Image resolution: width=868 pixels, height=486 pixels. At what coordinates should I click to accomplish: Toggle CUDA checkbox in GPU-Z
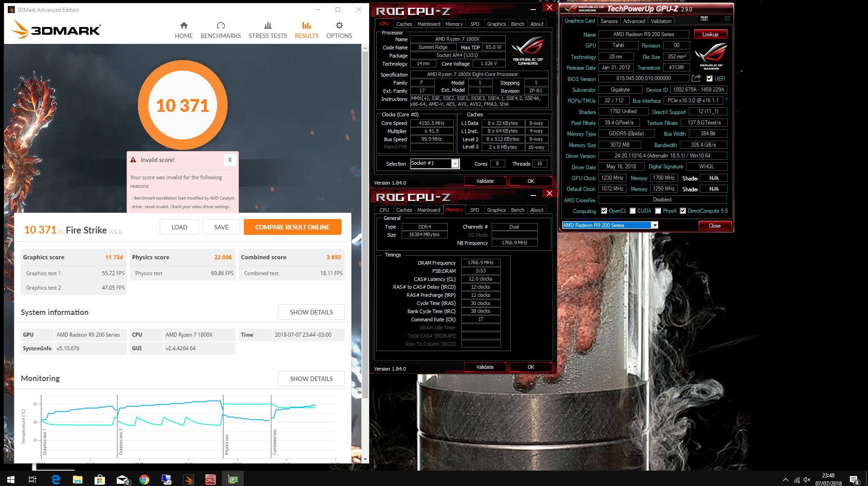pos(632,211)
